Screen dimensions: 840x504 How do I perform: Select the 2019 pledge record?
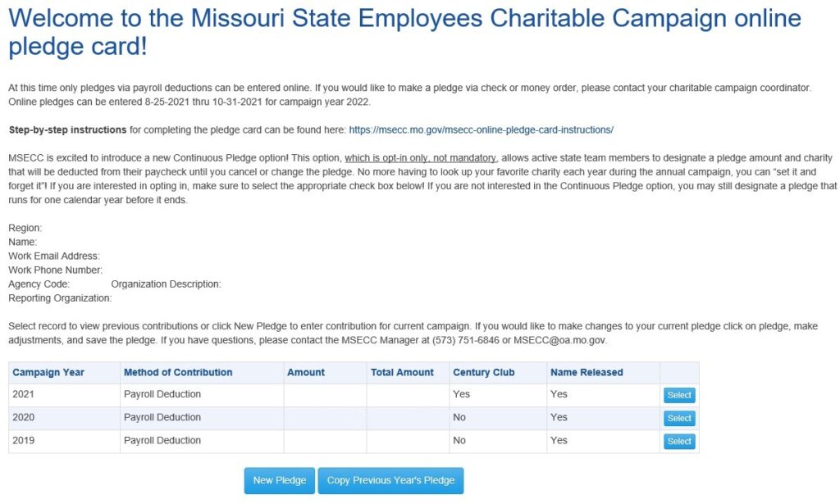(x=678, y=441)
